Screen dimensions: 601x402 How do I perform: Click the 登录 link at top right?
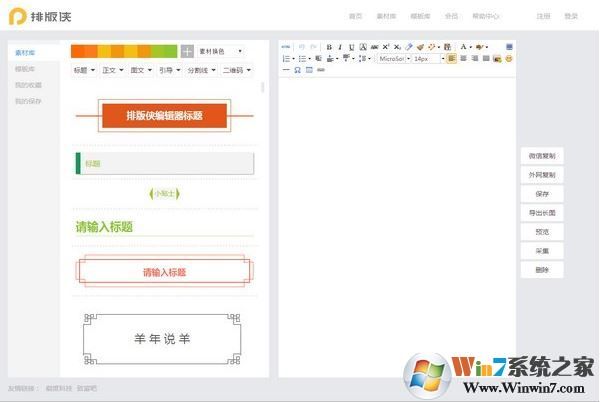tap(571, 16)
